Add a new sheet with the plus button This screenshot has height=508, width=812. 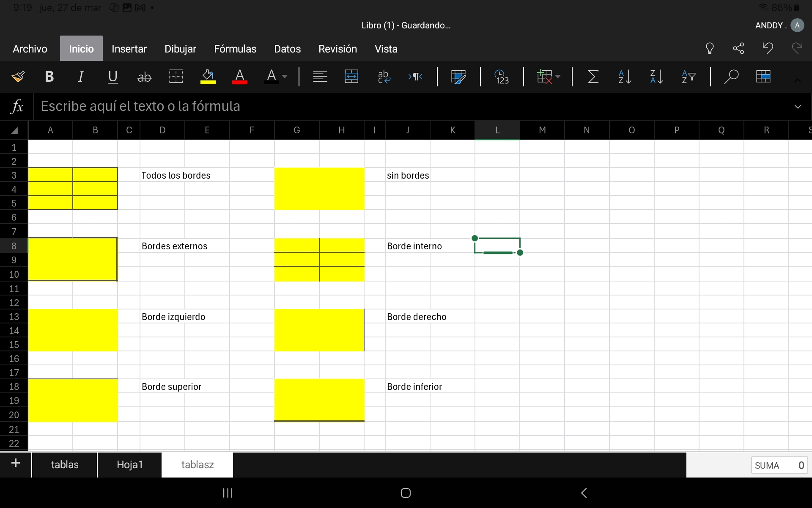16,463
